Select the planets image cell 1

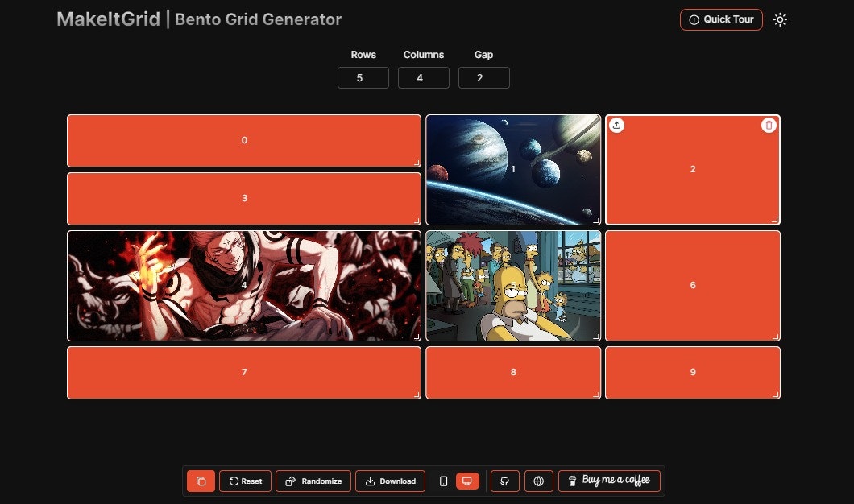coord(513,170)
